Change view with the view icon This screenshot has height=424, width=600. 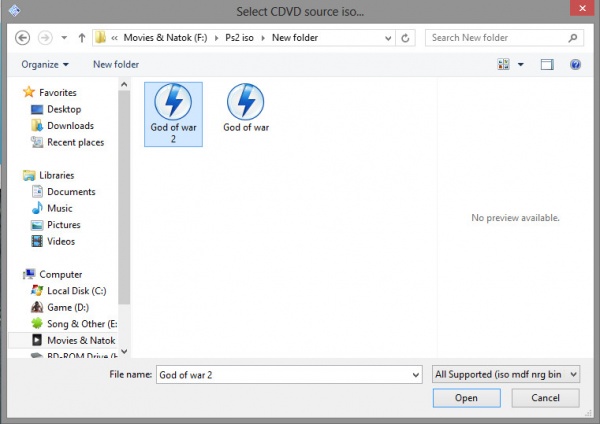[504, 64]
